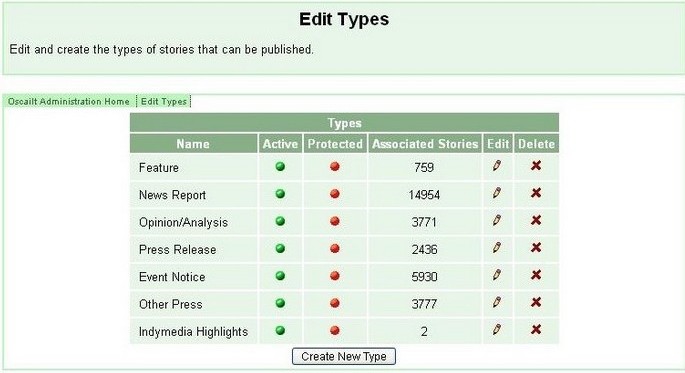Toggle Active status for Other Press
The height and width of the screenshot is (373, 685).
280,303
